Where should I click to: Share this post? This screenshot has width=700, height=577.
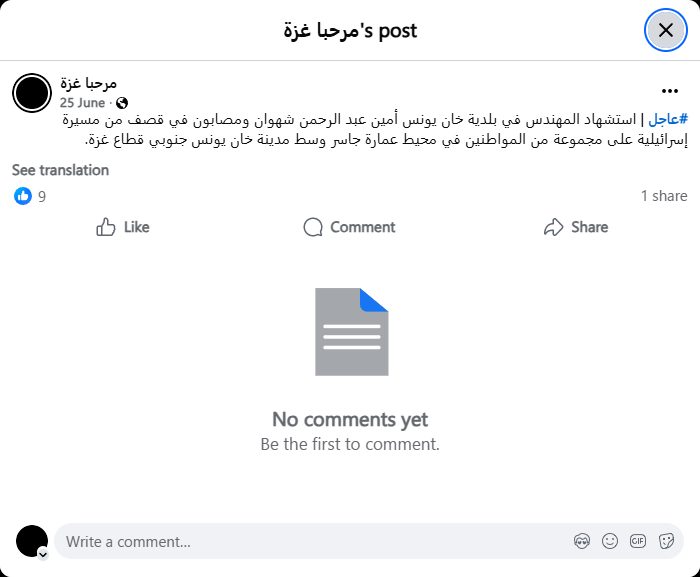(x=575, y=227)
